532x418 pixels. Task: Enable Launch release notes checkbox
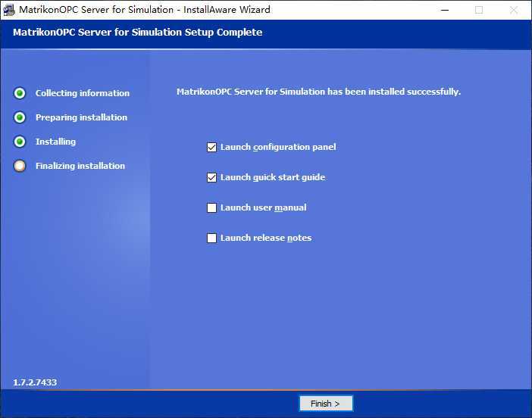(x=211, y=238)
